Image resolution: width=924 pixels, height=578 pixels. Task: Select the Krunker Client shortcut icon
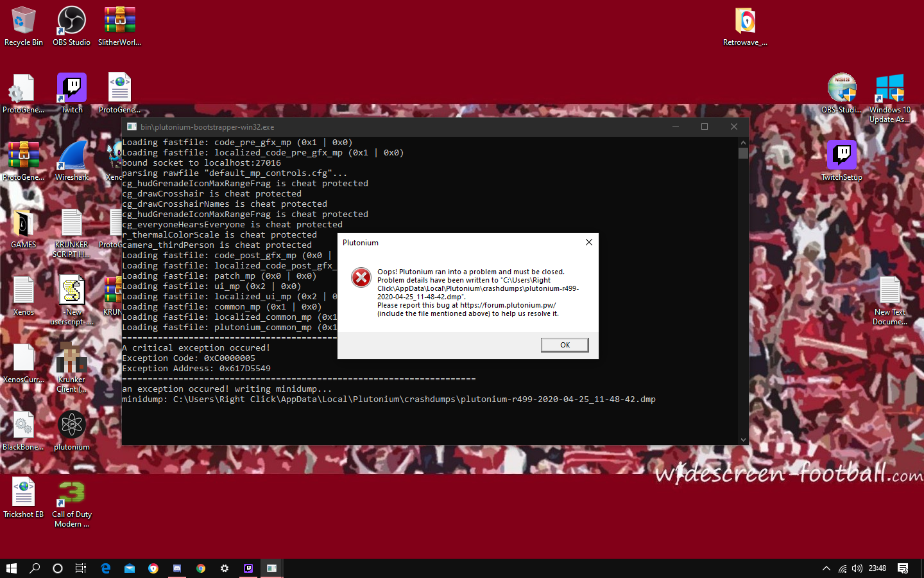click(x=72, y=368)
